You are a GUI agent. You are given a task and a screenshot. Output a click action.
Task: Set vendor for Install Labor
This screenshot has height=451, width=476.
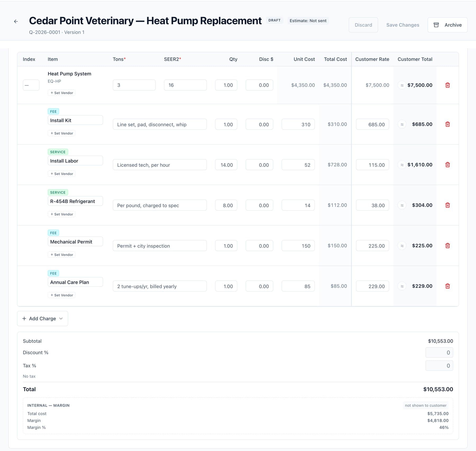click(62, 174)
